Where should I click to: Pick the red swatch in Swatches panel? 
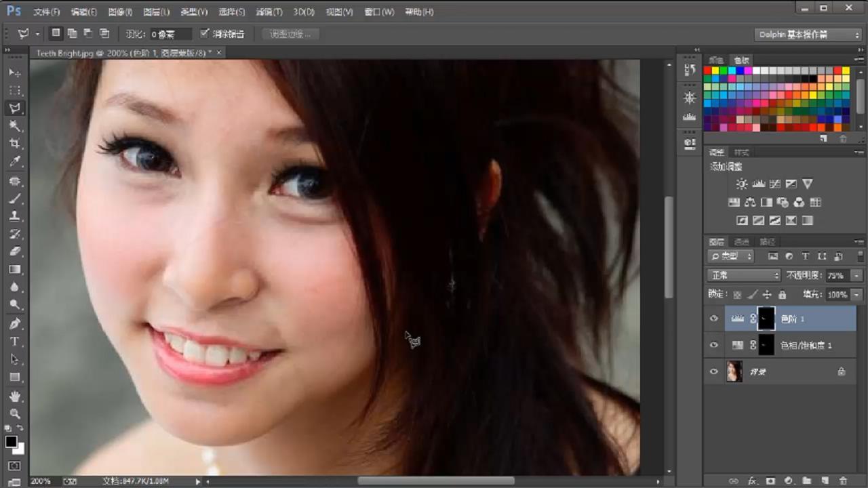point(707,70)
